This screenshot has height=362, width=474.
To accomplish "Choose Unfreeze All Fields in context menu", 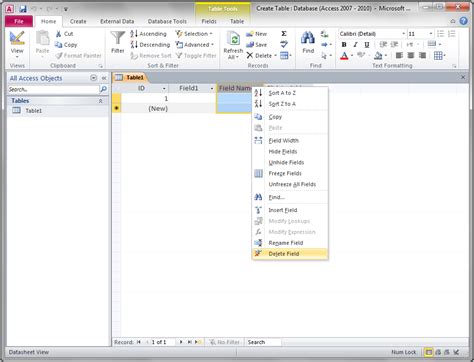I will click(x=290, y=184).
